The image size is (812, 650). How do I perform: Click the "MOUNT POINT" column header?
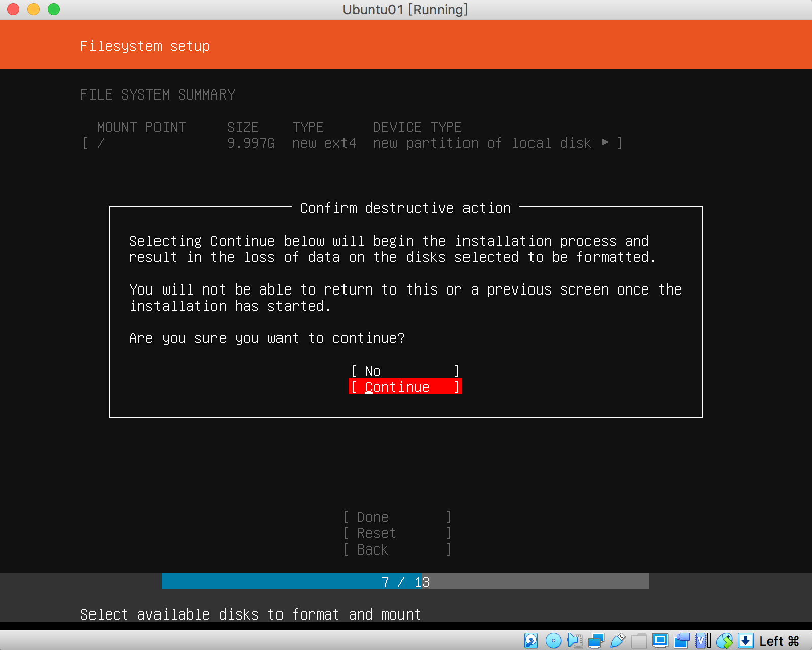(141, 127)
